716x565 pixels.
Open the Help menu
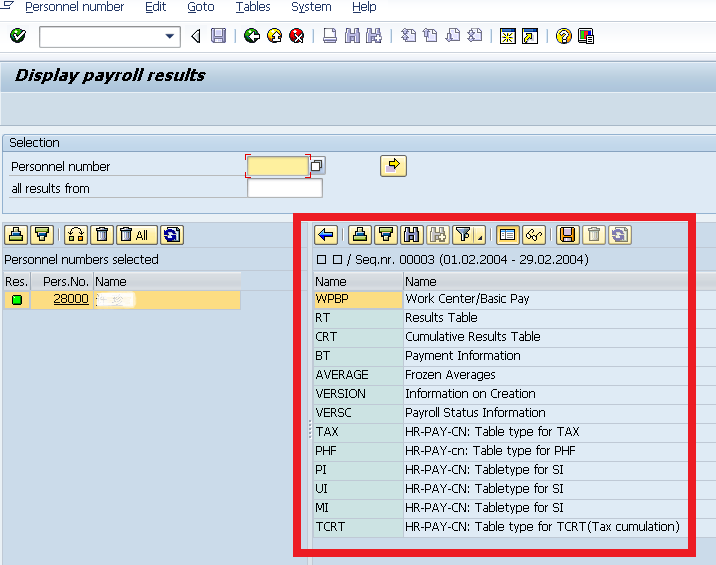tap(364, 7)
